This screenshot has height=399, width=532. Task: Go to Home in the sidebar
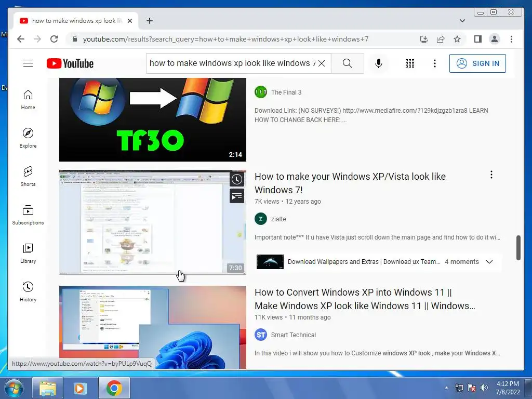tap(28, 100)
